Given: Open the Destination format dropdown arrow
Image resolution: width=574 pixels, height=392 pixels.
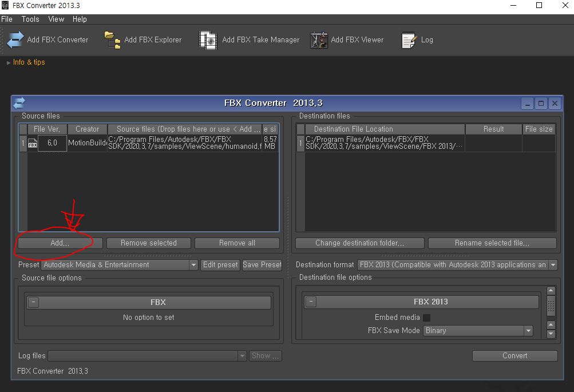Looking at the screenshot, I should (553, 264).
